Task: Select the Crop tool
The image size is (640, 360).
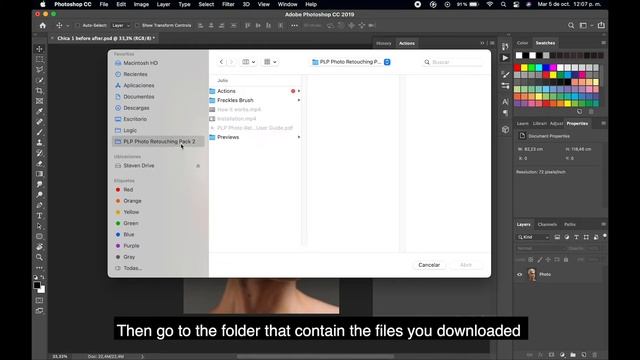Action: click(x=40, y=91)
